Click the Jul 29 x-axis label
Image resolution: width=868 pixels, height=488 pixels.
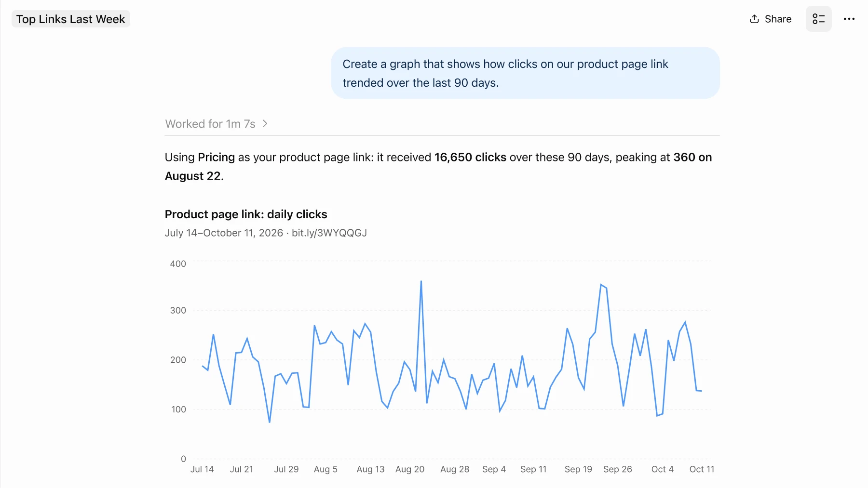[x=286, y=469]
